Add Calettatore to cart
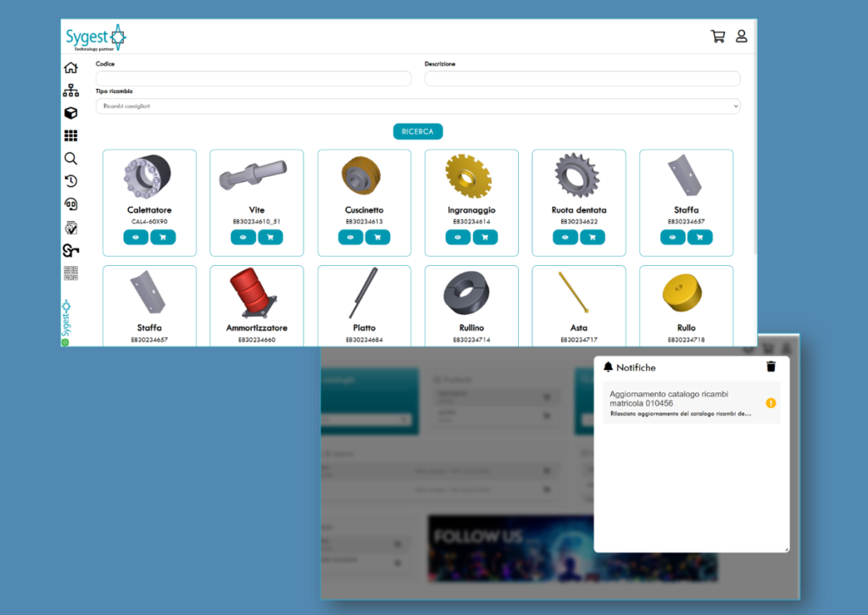868x615 pixels. [x=163, y=237]
